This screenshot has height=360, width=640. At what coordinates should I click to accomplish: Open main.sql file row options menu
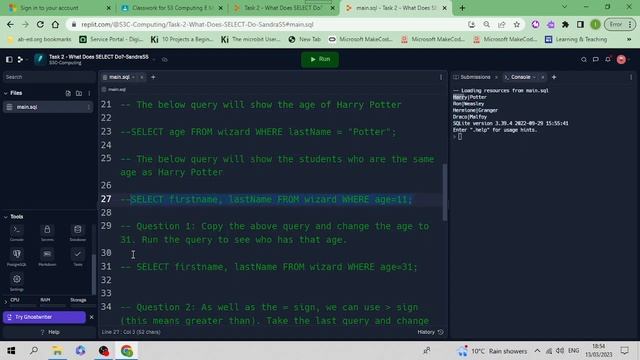coord(89,107)
